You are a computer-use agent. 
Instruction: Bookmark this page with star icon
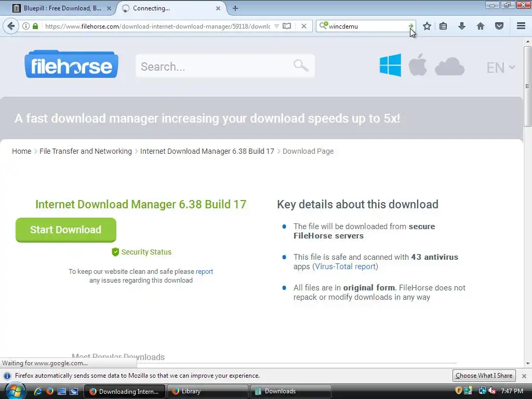[x=427, y=26]
